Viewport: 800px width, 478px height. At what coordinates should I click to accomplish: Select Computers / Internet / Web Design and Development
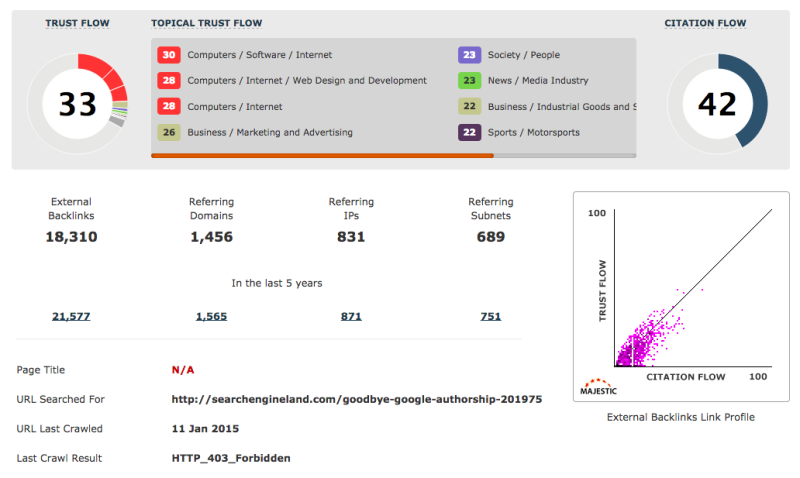307,80
